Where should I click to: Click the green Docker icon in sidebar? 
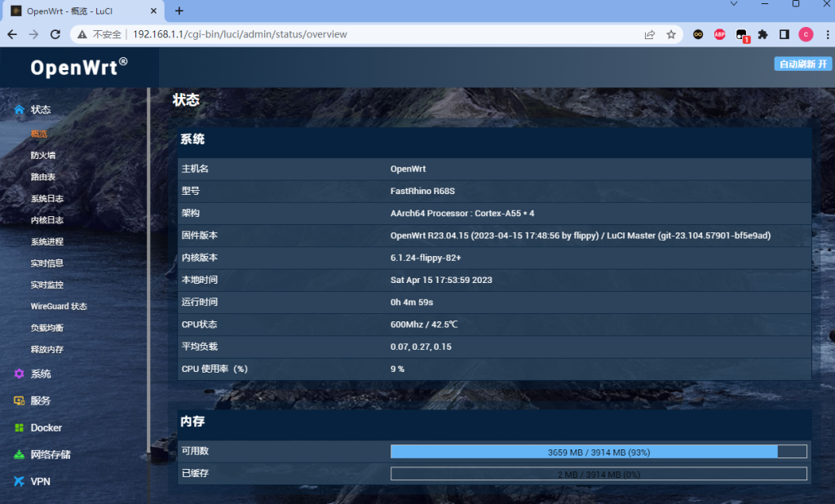point(20,428)
